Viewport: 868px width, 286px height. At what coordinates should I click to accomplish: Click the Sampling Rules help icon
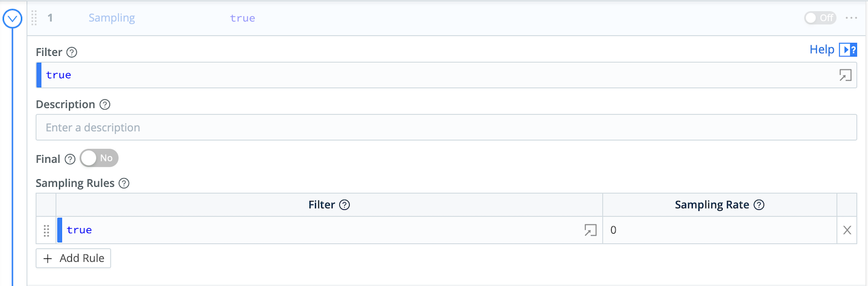point(124,183)
